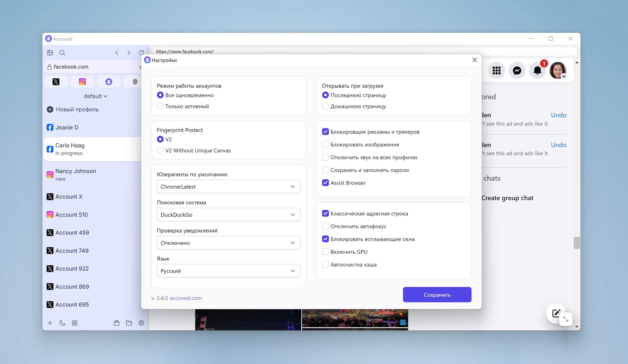Select the "Только активный" radio option
Screen dimensions: 628x364
tap(160, 106)
